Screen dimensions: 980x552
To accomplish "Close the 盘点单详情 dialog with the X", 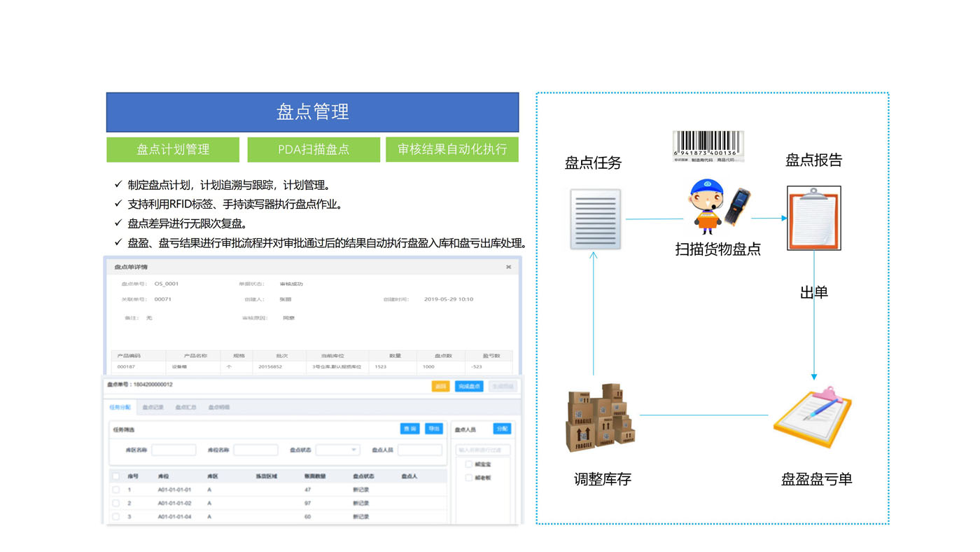I will [508, 267].
